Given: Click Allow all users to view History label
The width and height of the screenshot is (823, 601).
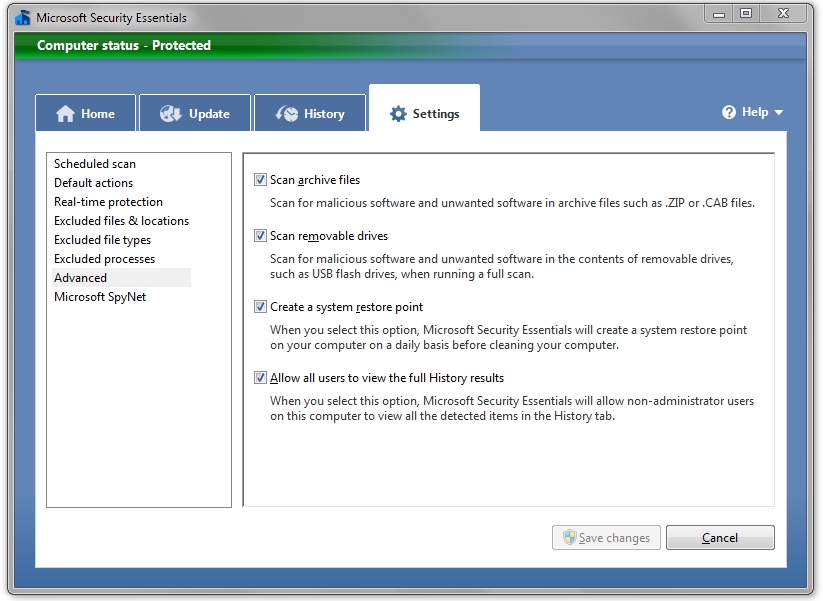Looking at the screenshot, I should click(x=387, y=378).
